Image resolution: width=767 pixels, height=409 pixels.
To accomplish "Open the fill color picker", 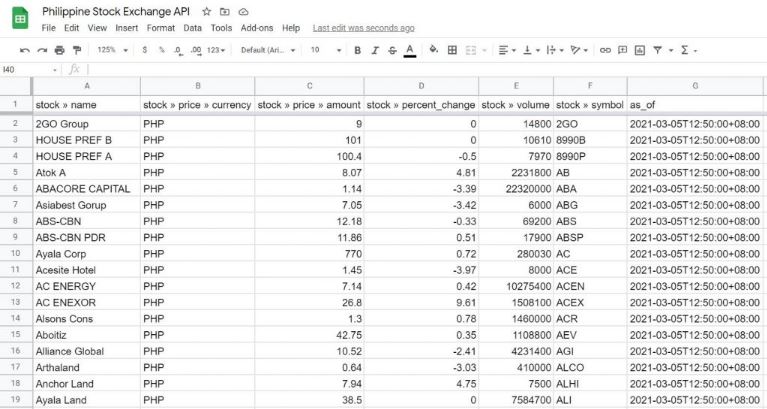I will point(433,49).
